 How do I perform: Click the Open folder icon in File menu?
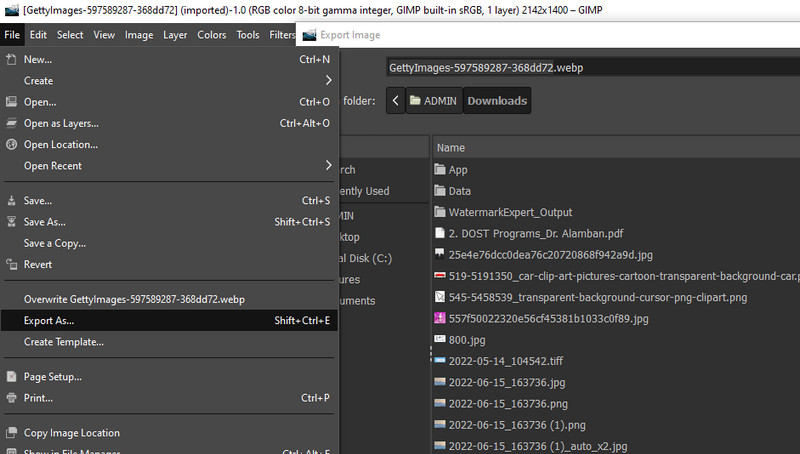[x=12, y=102]
